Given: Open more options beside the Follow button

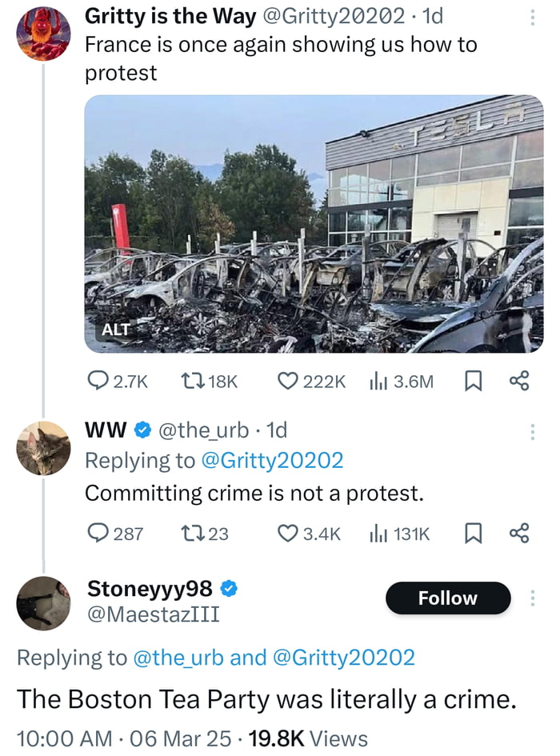Looking at the screenshot, I should [x=532, y=598].
